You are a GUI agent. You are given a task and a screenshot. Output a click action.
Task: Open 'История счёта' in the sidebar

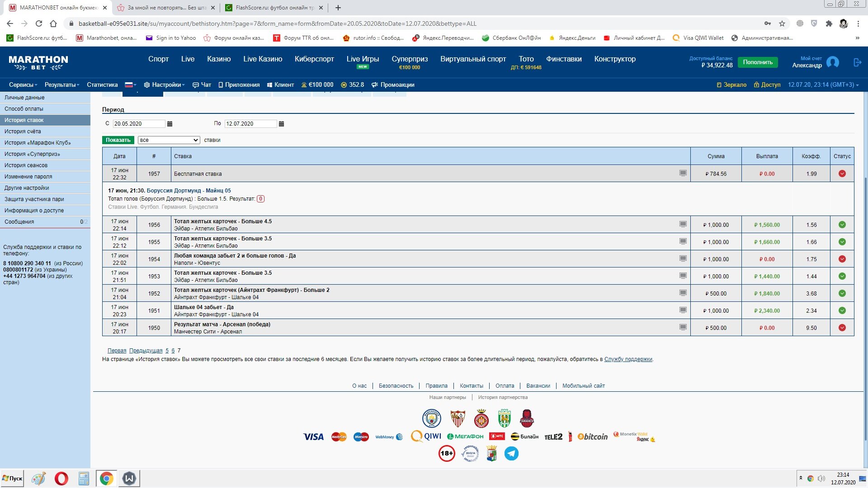point(23,131)
